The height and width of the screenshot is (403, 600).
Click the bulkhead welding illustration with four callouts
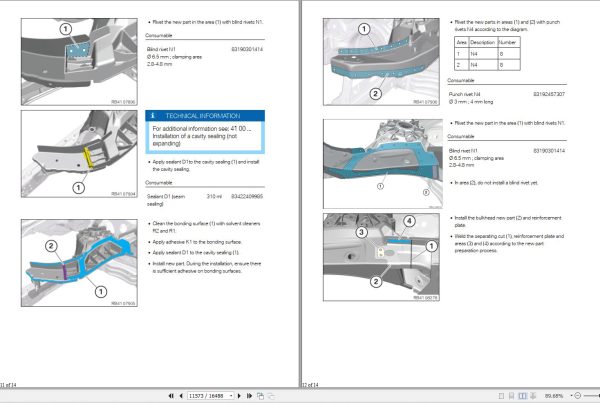(x=381, y=257)
